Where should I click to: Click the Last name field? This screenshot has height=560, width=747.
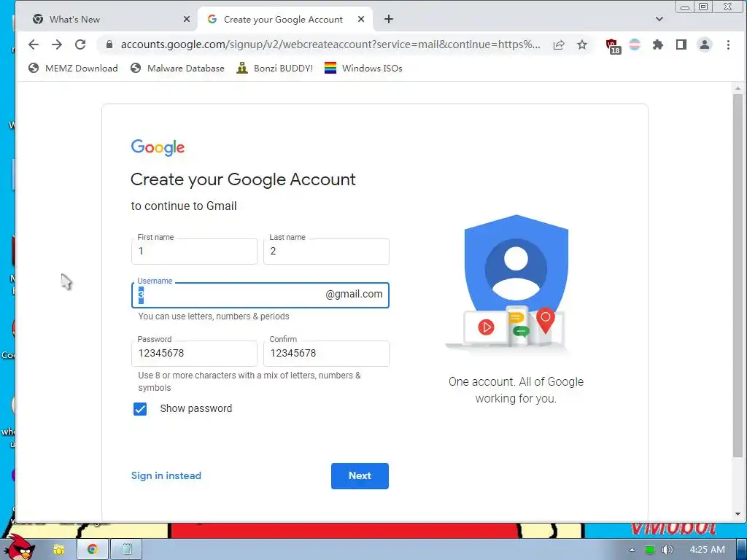[326, 252]
